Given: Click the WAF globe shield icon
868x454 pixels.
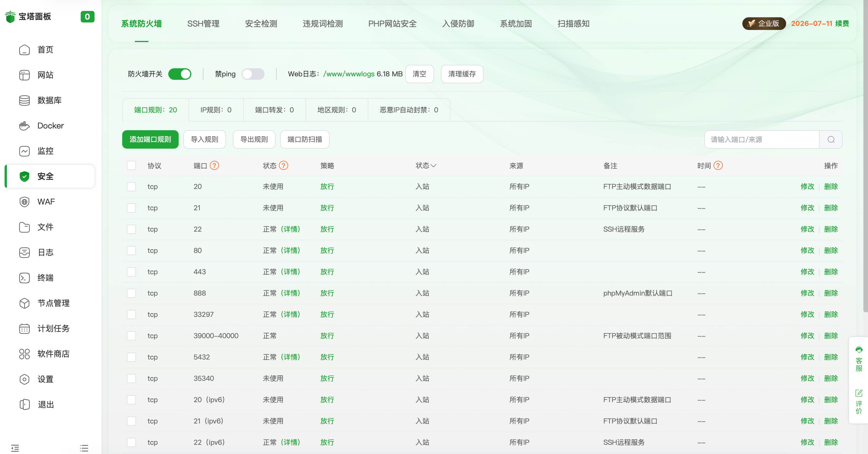Looking at the screenshot, I should coord(24,202).
